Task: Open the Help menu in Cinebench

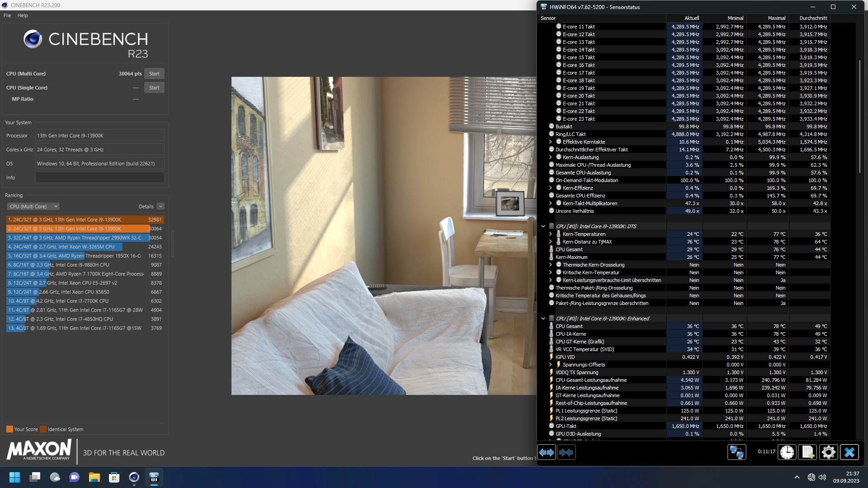Action: point(23,15)
